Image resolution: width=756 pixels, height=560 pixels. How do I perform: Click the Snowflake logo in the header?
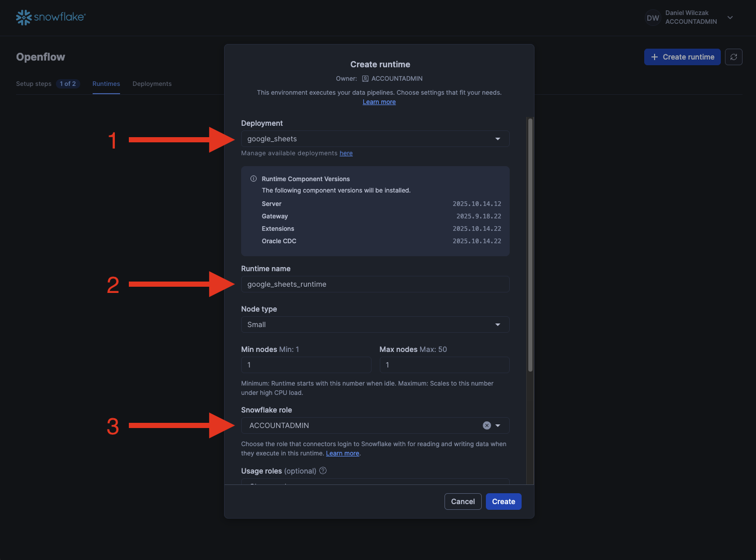click(x=51, y=17)
